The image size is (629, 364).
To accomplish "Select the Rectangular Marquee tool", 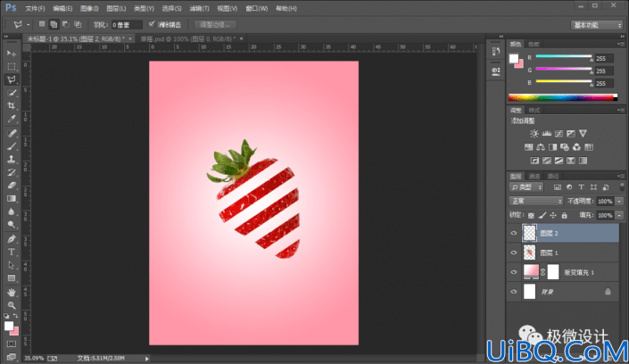I will tap(12, 67).
